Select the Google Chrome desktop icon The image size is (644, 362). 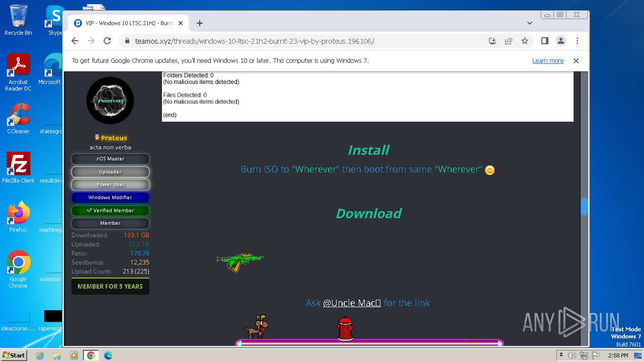tap(18, 269)
